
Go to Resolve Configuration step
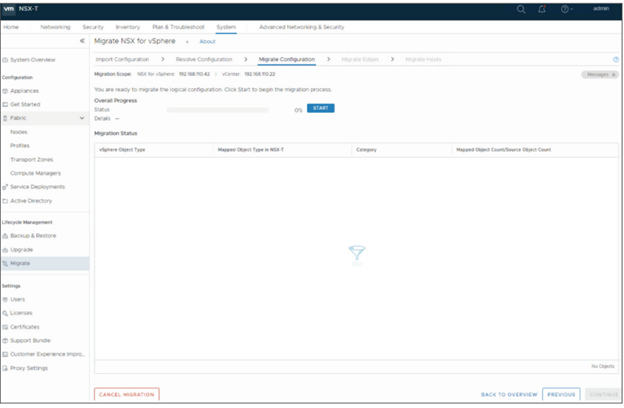[204, 59]
